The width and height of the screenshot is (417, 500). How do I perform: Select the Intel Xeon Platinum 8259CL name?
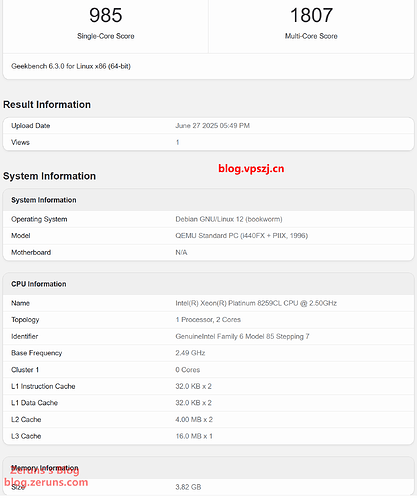(256, 303)
